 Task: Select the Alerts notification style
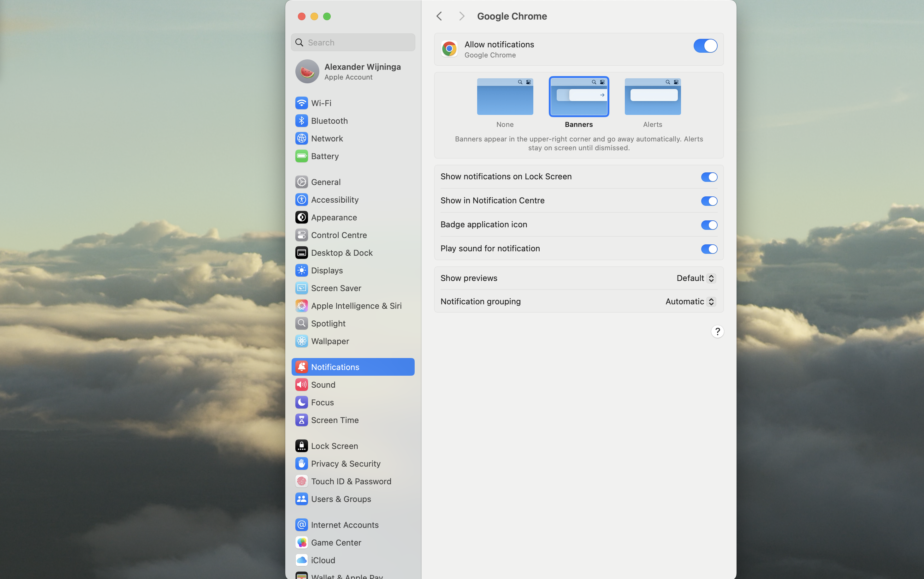652,97
